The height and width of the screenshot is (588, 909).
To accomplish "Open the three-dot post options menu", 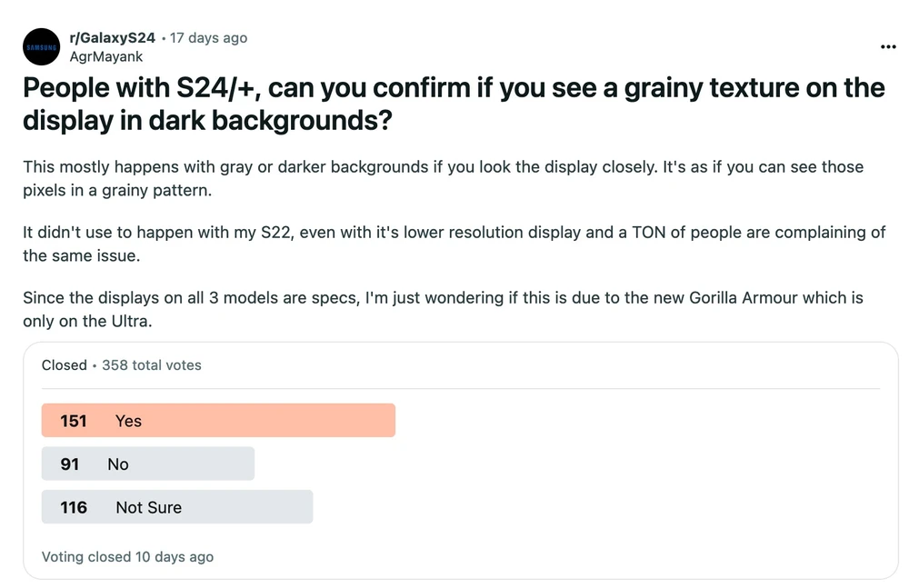I will (888, 47).
